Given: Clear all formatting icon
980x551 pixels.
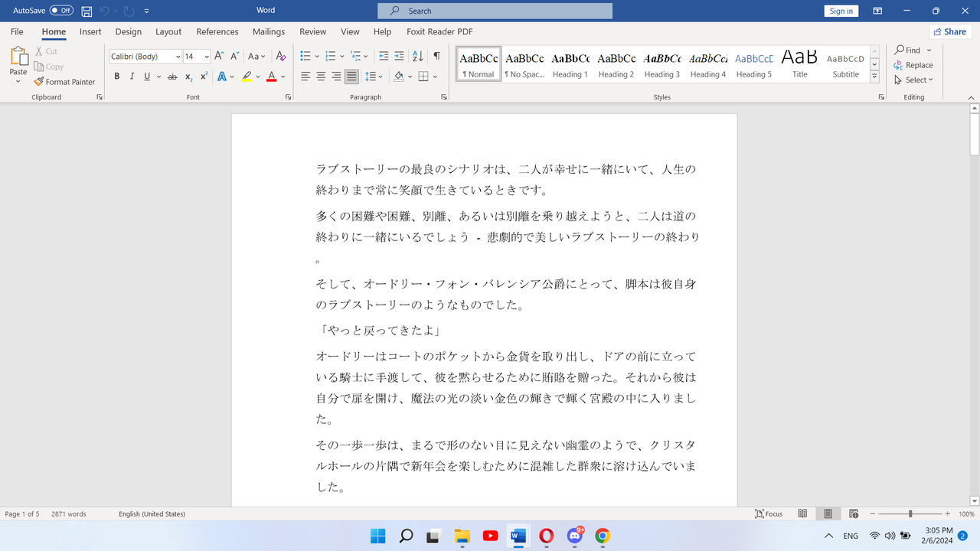Looking at the screenshot, I should click(281, 56).
